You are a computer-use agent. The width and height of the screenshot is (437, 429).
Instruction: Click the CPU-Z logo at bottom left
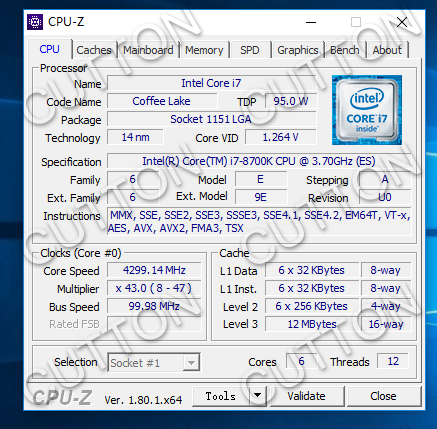(62, 398)
